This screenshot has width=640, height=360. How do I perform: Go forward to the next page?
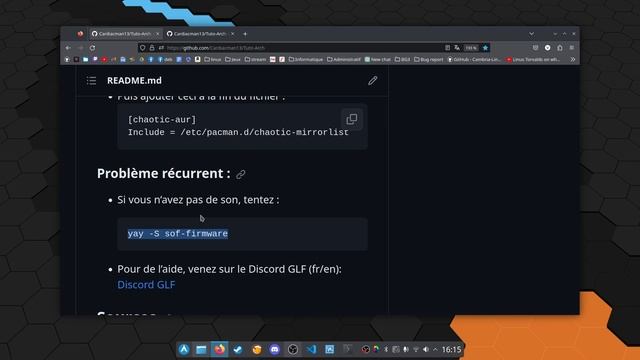click(x=80, y=48)
